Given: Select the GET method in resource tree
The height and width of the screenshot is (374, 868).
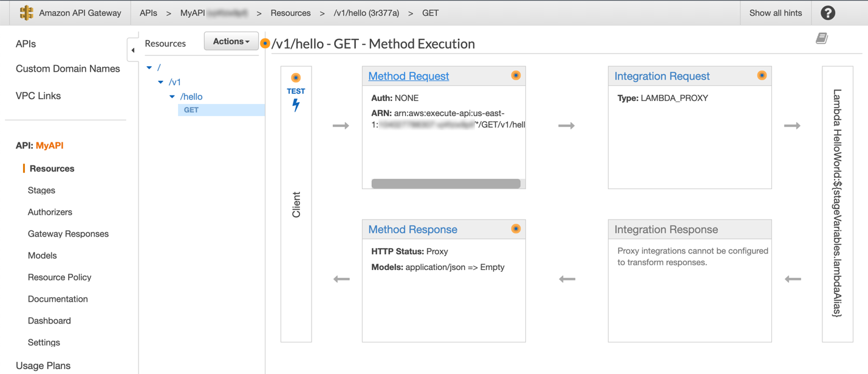Looking at the screenshot, I should 191,110.
